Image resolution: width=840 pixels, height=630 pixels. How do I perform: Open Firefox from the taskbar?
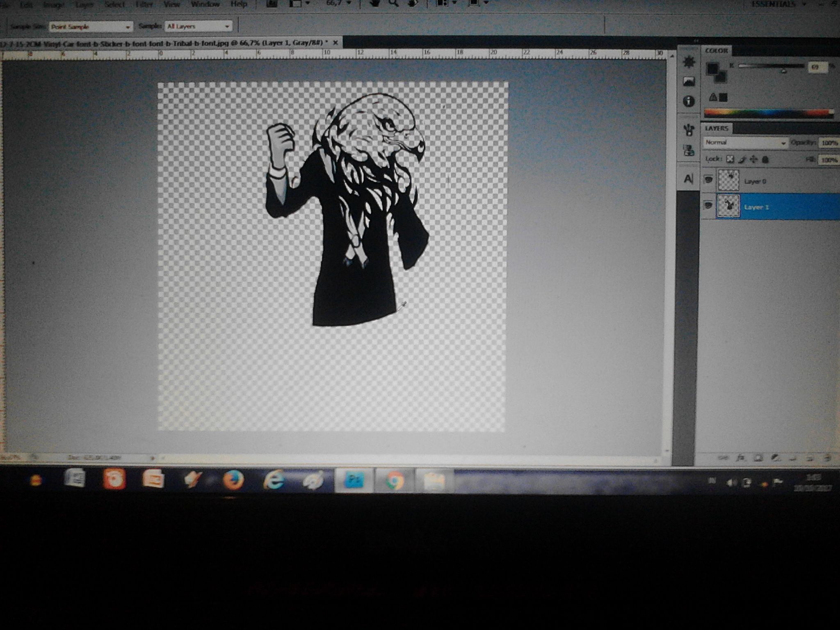pyautogui.click(x=233, y=480)
